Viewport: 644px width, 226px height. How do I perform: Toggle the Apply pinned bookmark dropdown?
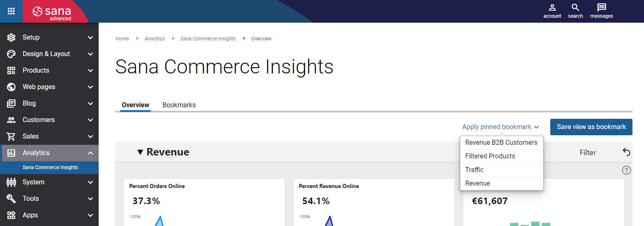(x=501, y=127)
